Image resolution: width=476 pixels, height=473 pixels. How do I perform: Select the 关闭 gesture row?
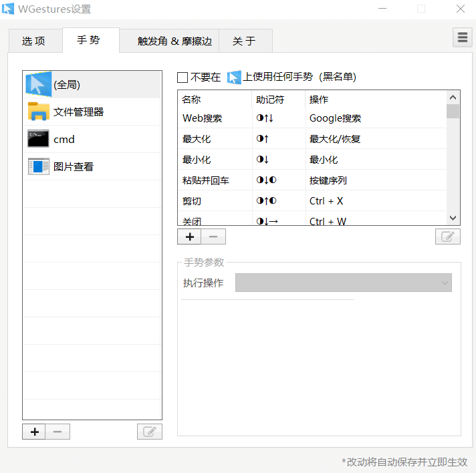coord(312,219)
